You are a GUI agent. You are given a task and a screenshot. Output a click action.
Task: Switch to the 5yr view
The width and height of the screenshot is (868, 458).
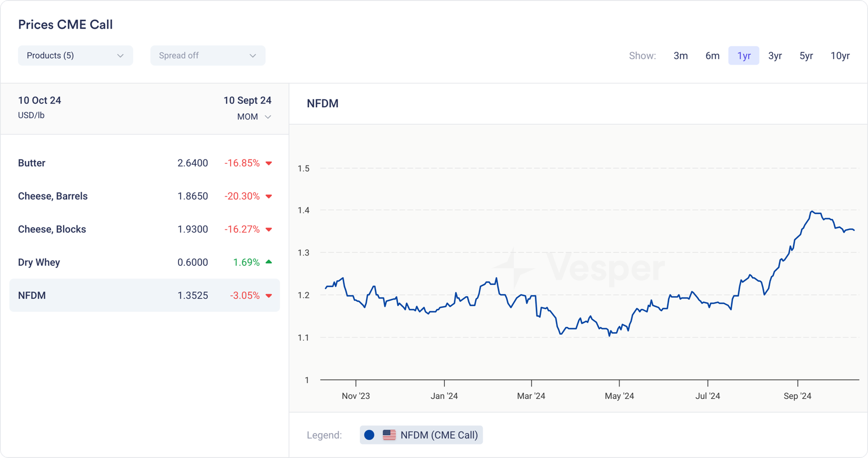point(806,55)
